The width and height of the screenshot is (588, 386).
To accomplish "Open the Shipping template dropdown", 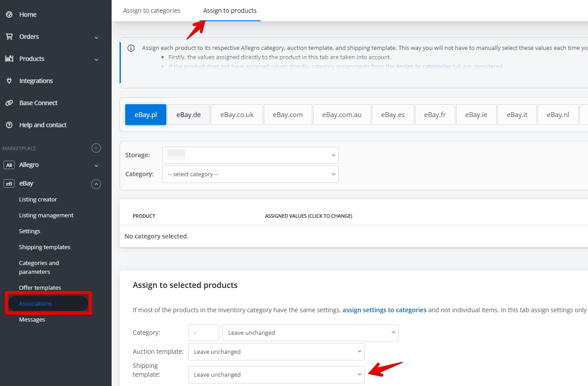I will coord(276,375).
